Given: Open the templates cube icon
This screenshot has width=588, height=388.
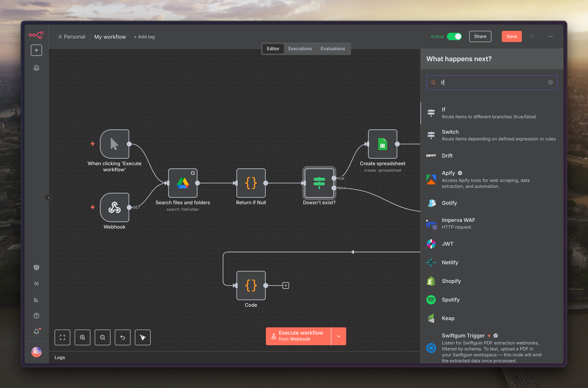Looking at the screenshot, I should [36, 267].
